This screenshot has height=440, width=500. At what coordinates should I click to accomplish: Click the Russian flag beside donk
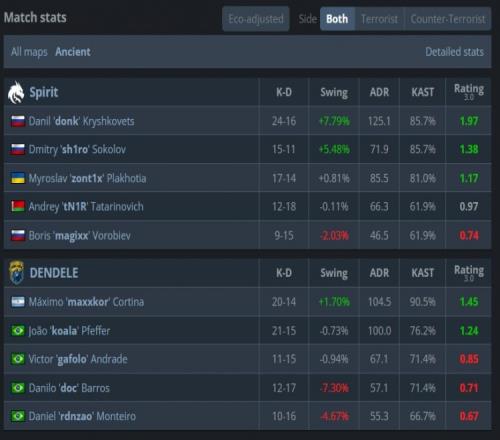coord(18,121)
